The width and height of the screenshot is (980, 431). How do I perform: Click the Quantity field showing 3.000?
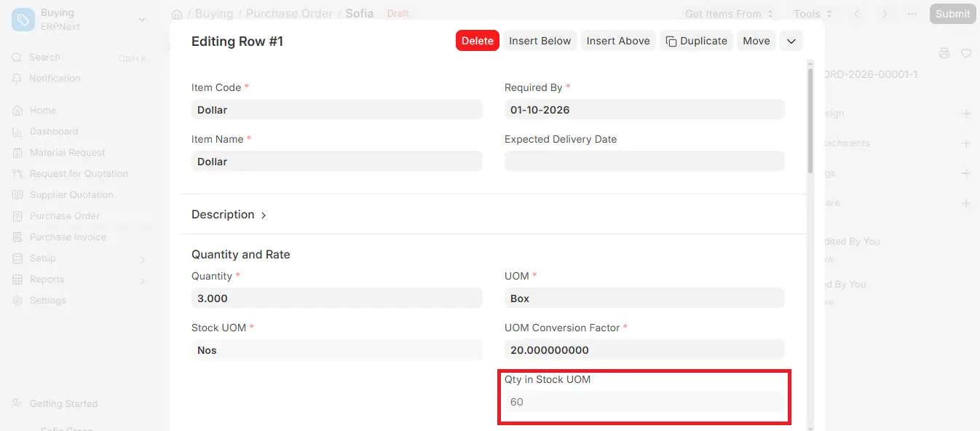coord(337,298)
